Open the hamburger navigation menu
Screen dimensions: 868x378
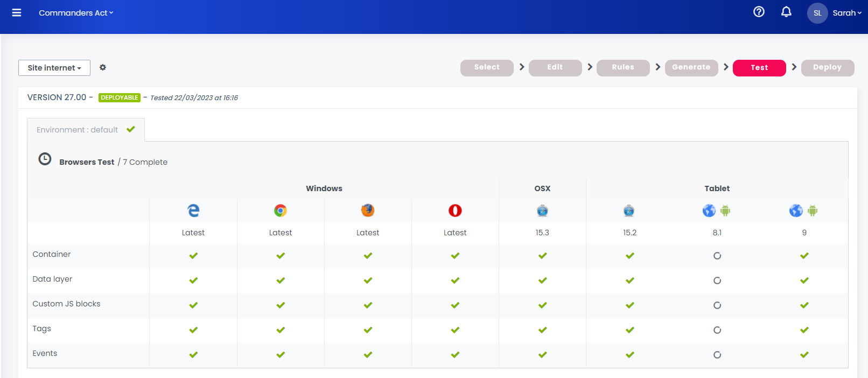(17, 12)
